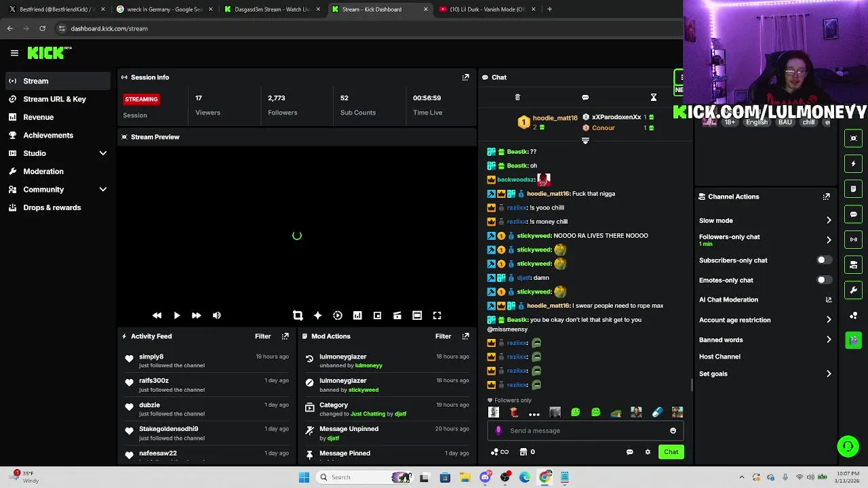868x488 pixels.
Task: Open the Activity Feed Filter
Action: (x=262, y=336)
